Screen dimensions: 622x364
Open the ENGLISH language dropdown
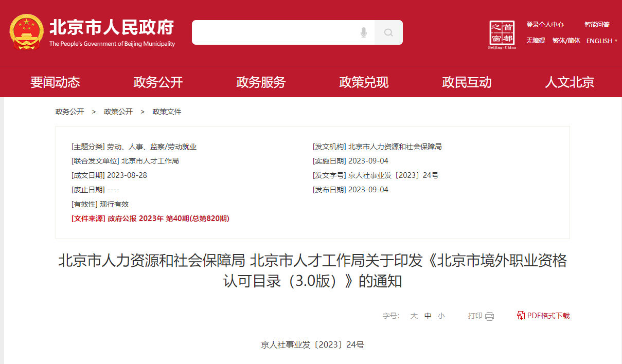pos(601,41)
